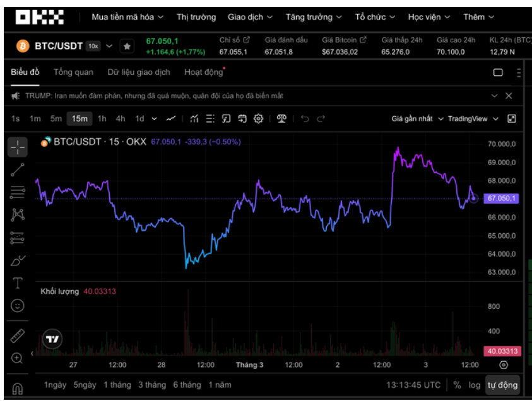Expand chart to fullscreen
Screen dimensions: 532x401
tap(511, 119)
